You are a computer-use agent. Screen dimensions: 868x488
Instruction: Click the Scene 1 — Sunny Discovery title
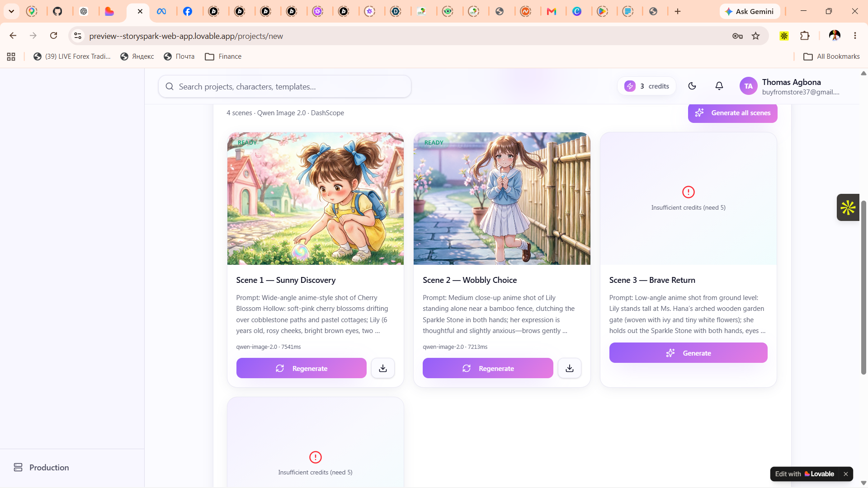[286, 280]
